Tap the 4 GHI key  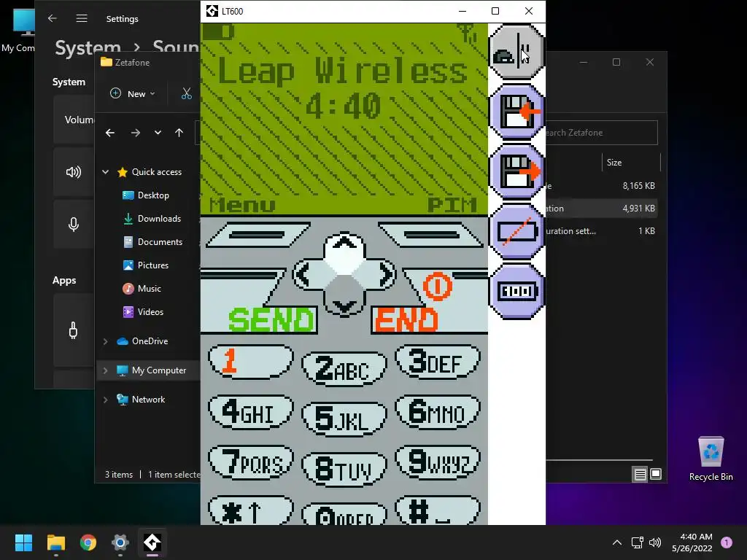tap(251, 413)
